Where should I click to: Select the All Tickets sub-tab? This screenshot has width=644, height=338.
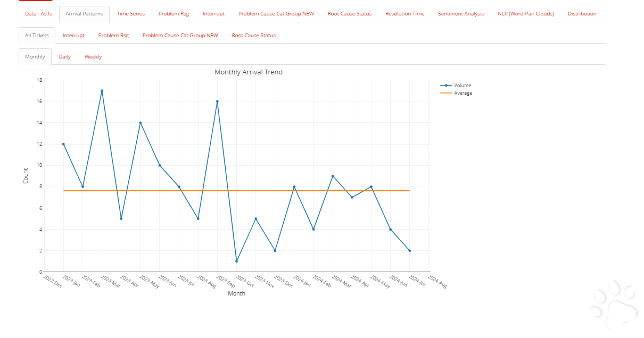[37, 36]
